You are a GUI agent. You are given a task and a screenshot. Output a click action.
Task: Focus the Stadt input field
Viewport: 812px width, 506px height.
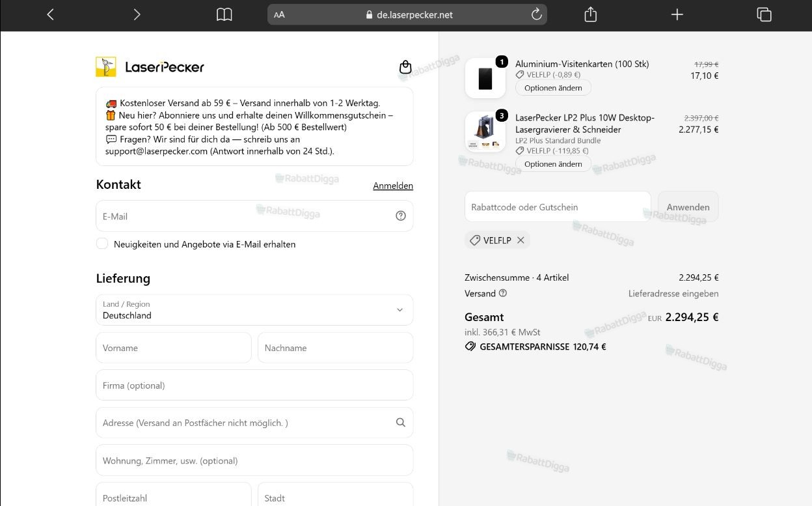335,495
